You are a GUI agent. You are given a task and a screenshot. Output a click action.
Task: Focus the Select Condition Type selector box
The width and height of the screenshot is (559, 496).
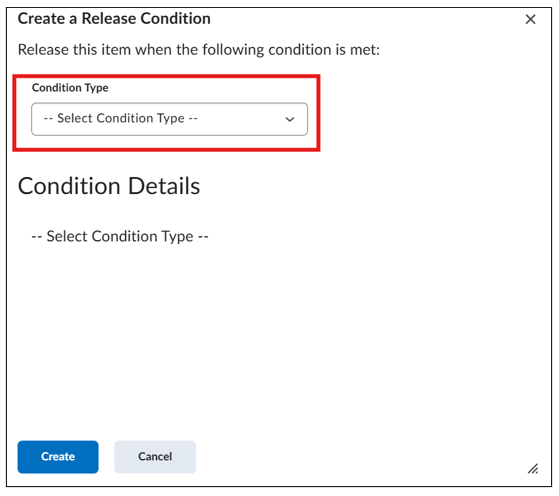(x=169, y=119)
